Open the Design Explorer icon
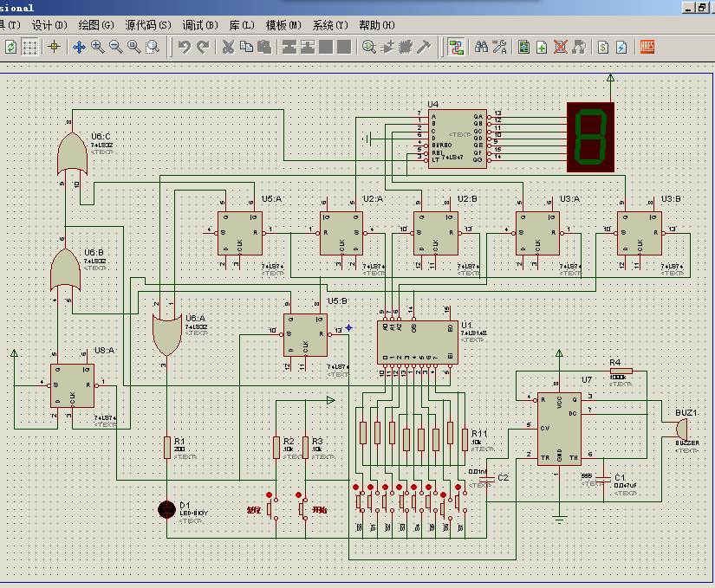The height and width of the screenshot is (588, 715). tap(524, 47)
